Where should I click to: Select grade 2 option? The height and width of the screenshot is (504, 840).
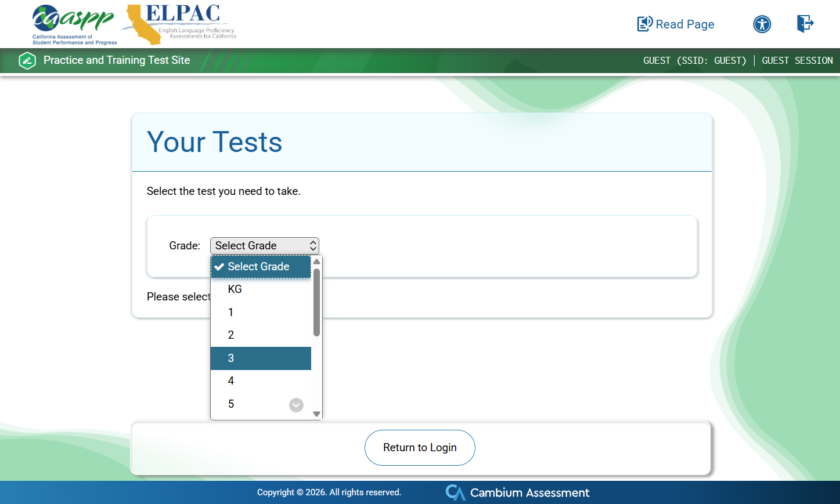click(x=261, y=335)
